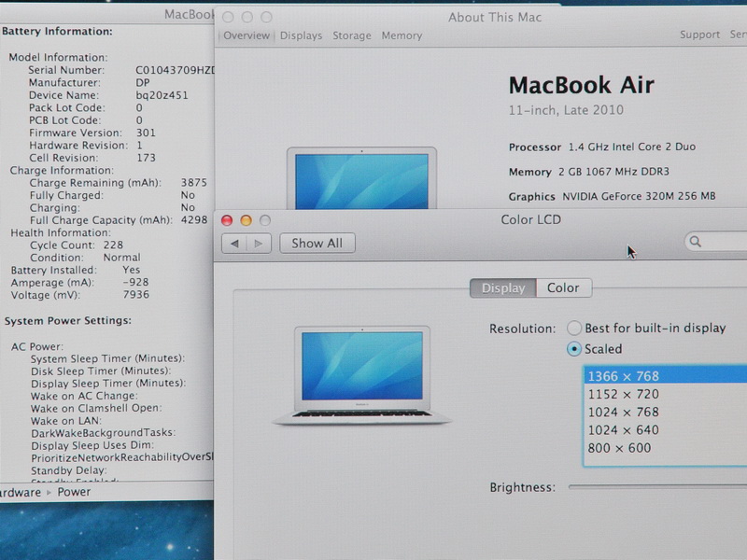Select the Standby Delay line
This screenshot has width=747, height=560.
(68, 470)
